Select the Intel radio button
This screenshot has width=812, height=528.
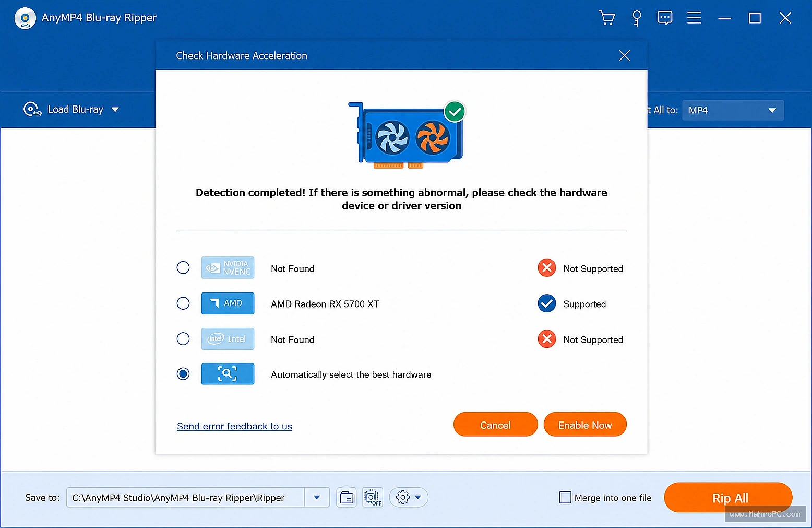click(183, 339)
